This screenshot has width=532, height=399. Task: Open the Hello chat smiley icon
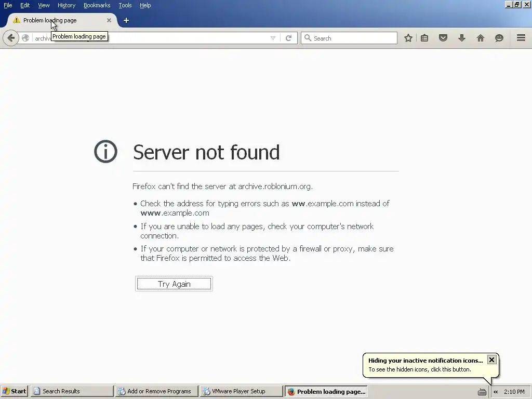pyautogui.click(x=499, y=38)
